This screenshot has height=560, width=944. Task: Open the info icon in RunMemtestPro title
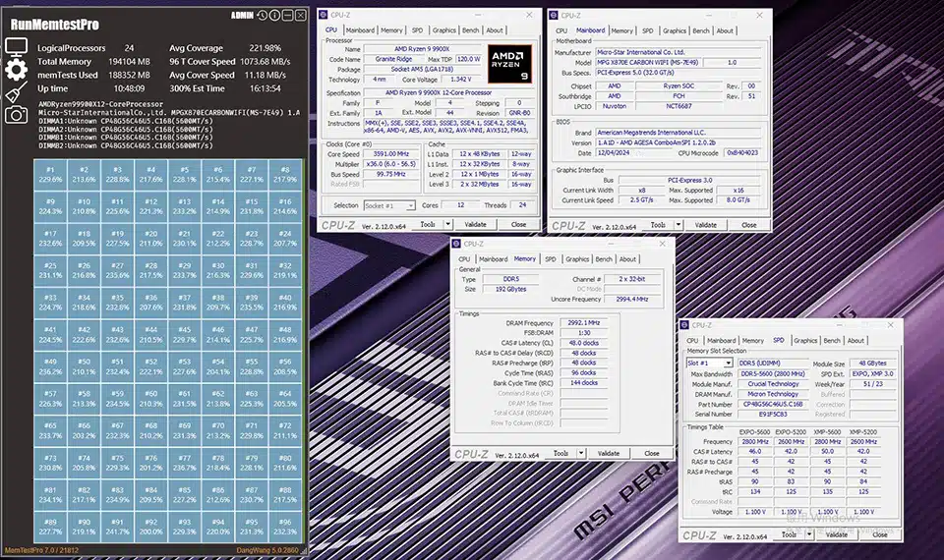click(274, 15)
